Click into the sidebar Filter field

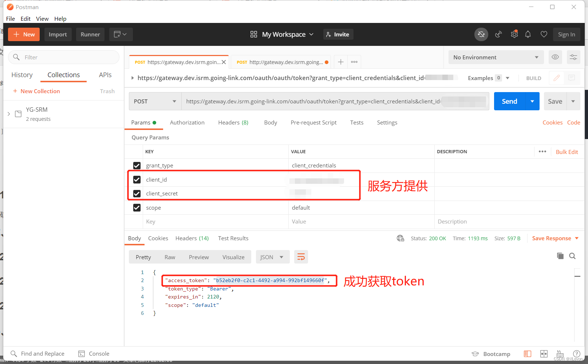pyautogui.click(x=64, y=57)
